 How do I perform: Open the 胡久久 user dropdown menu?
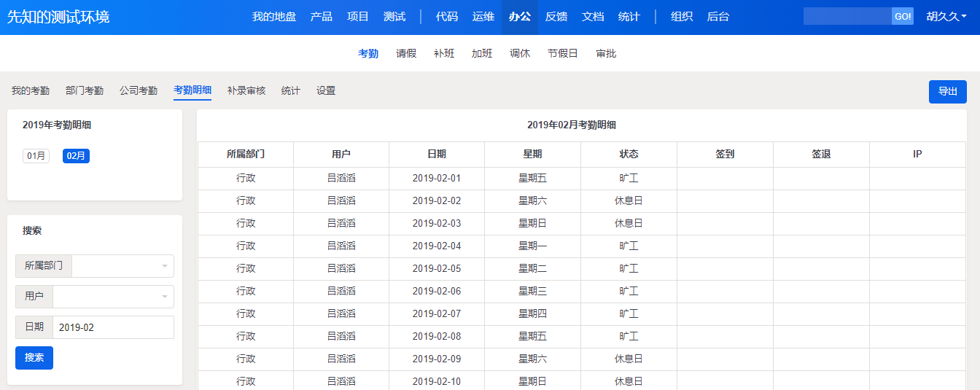point(946,17)
